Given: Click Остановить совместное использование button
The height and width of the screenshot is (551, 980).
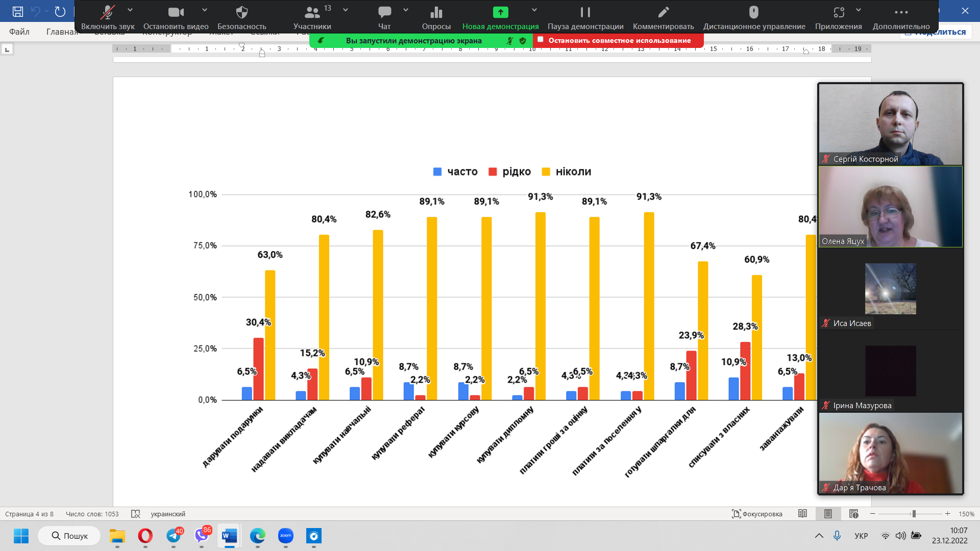Looking at the screenshot, I should point(619,40).
